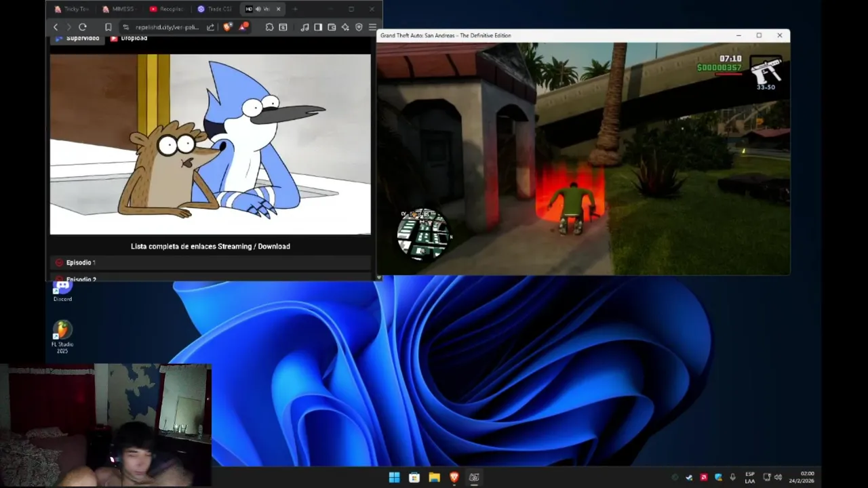Open the Discord desktop shortcut
868x488 pixels.
(62, 290)
